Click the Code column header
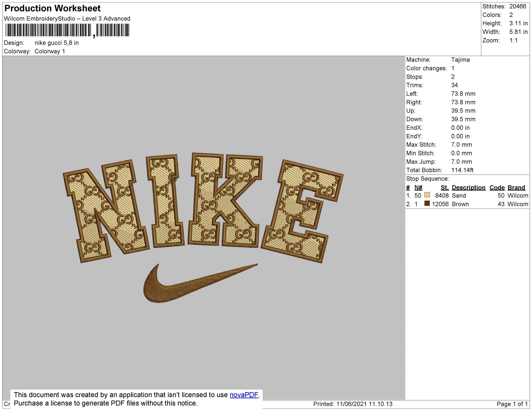The height and width of the screenshot is (411, 532). 497,187
